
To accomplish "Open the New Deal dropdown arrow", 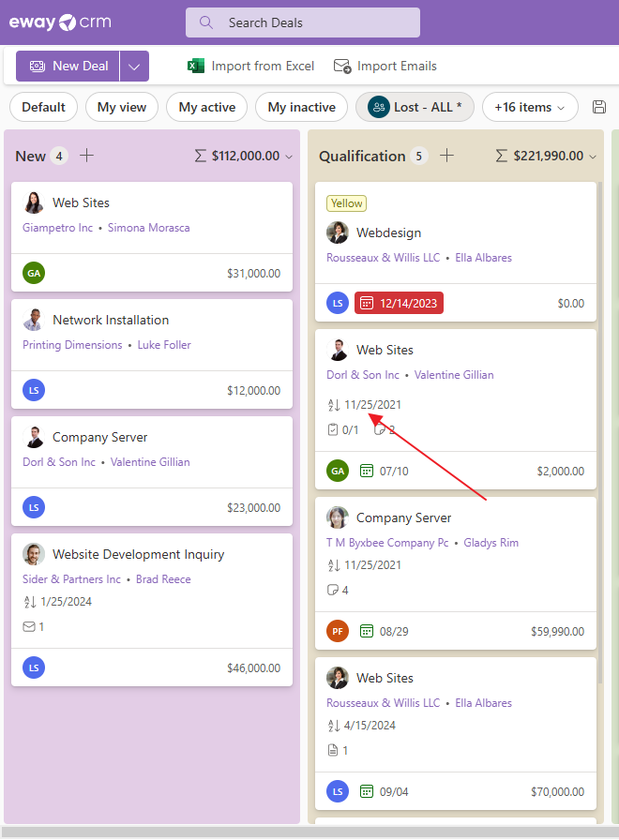I will [134, 67].
